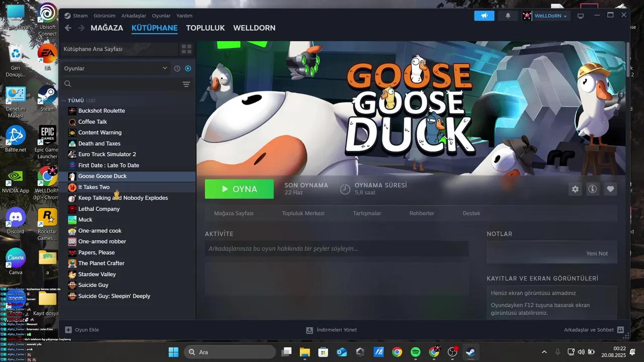This screenshot has height=362, width=644.
Task: Toggle the ready-to-play filter icon
Action: tap(188, 68)
